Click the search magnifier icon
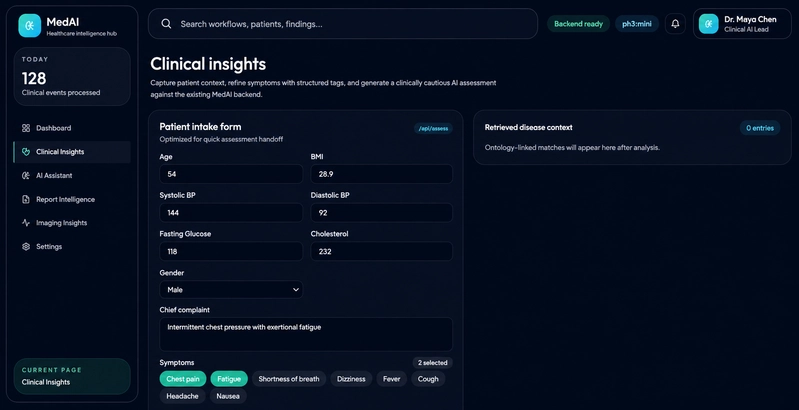 coord(166,24)
